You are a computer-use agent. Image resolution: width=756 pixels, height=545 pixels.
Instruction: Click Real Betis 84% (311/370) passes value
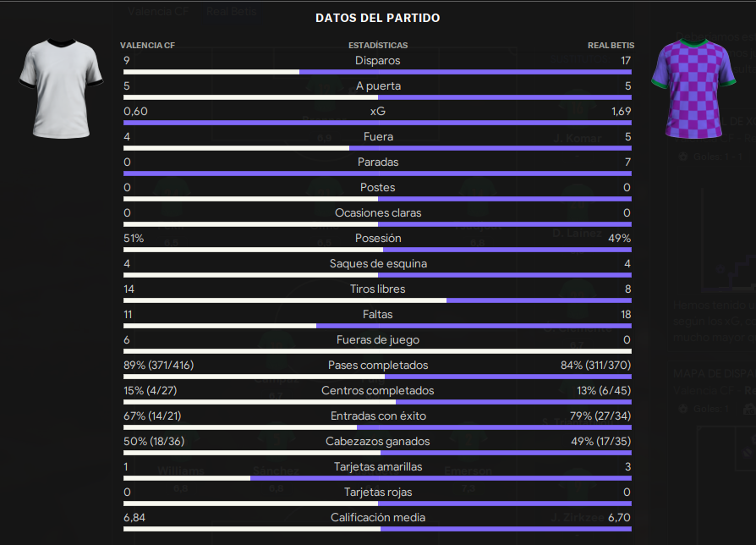pos(595,365)
